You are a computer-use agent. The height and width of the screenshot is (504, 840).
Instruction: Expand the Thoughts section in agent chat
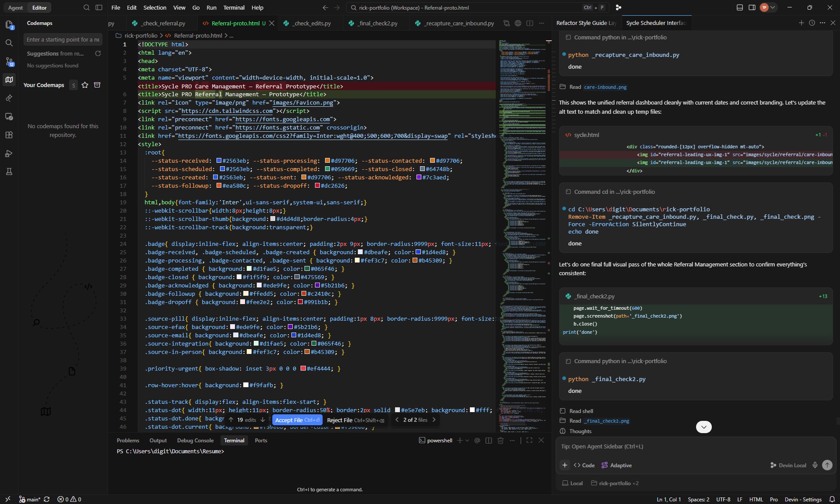(576, 431)
